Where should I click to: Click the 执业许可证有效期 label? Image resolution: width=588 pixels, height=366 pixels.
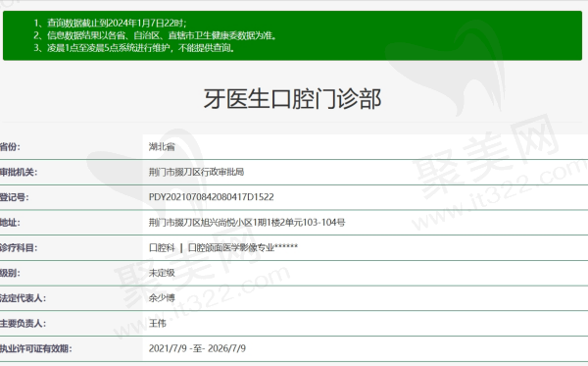click(36, 348)
